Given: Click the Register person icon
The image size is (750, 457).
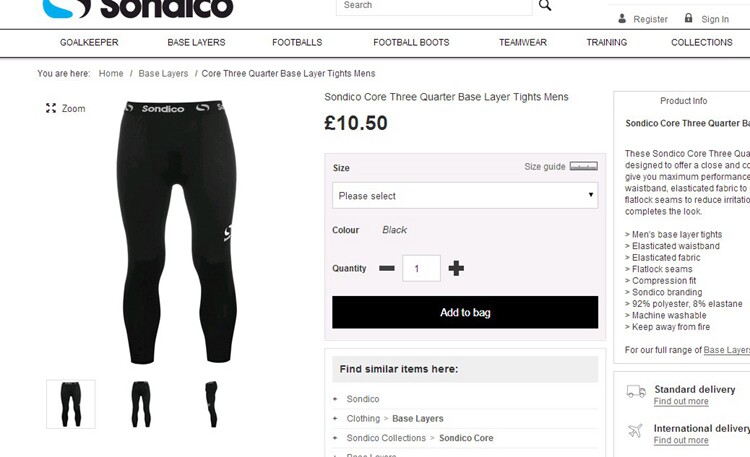Looking at the screenshot, I should pos(622,19).
